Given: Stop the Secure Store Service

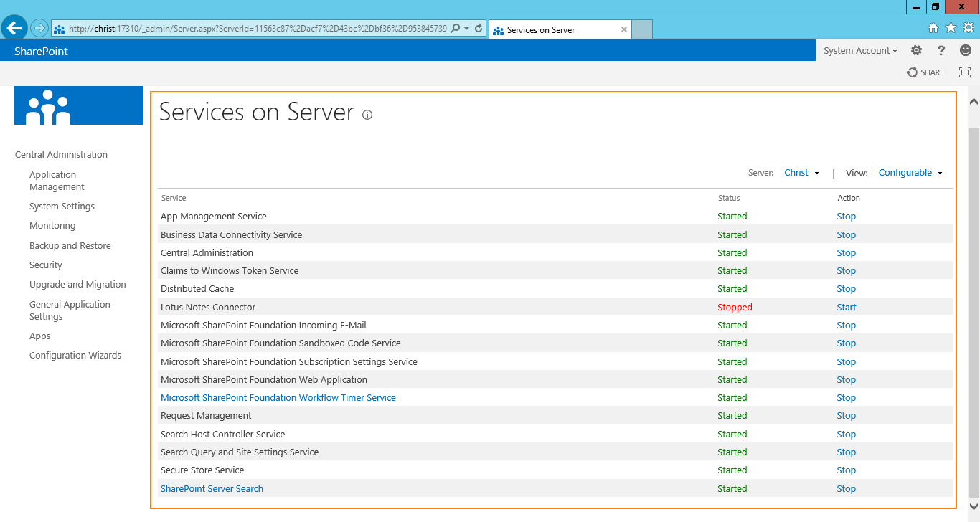Looking at the screenshot, I should [x=847, y=470].
